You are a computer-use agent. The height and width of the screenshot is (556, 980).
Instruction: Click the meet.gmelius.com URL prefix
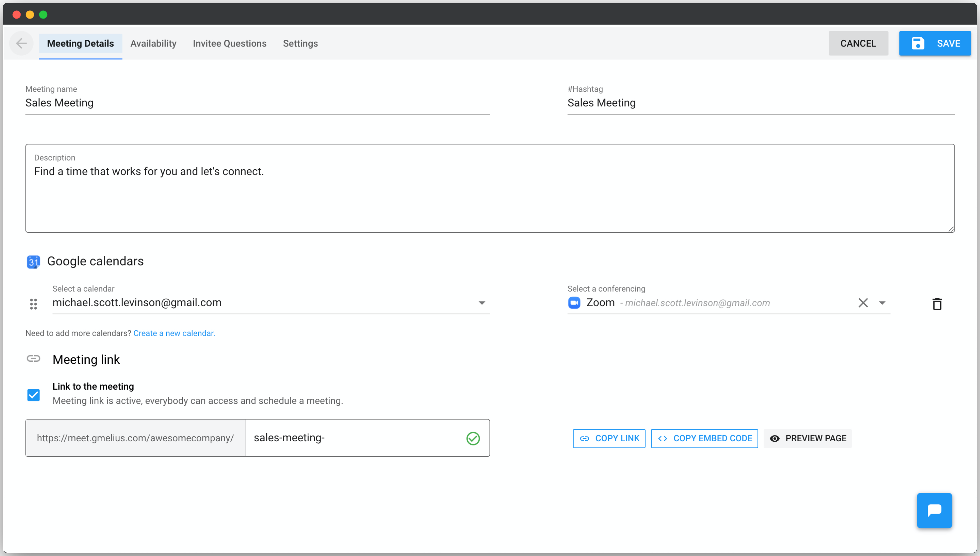pyautogui.click(x=136, y=438)
